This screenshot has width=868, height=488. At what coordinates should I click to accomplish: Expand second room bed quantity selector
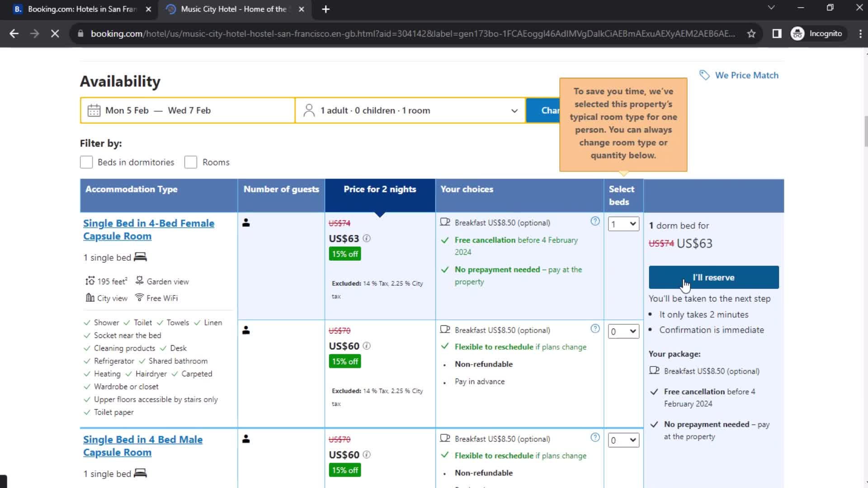(623, 331)
